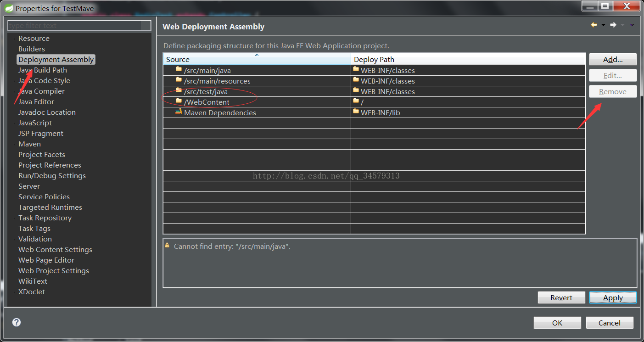The image size is (644, 342).
Task: Select XDoclet in the properties tree
Action: (x=32, y=292)
